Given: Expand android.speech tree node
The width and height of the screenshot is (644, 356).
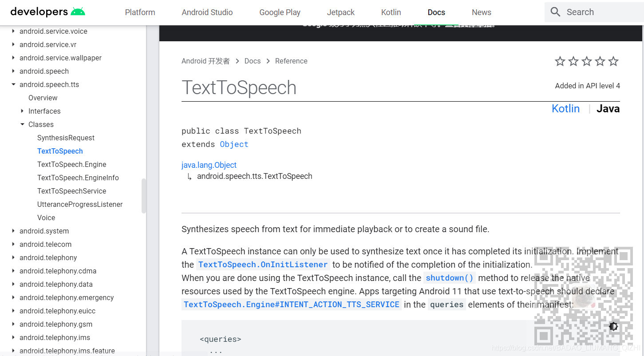Looking at the screenshot, I should point(13,71).
